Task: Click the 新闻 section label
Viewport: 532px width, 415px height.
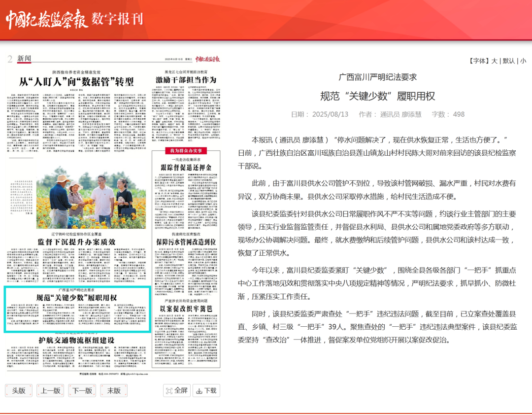Action: tap(24, 59)
